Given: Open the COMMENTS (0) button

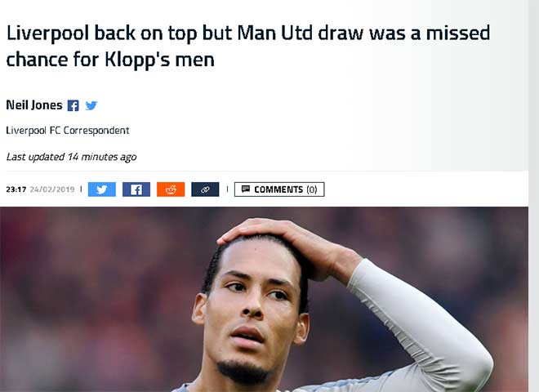Looking at the screenshot, I should [279, 189].
